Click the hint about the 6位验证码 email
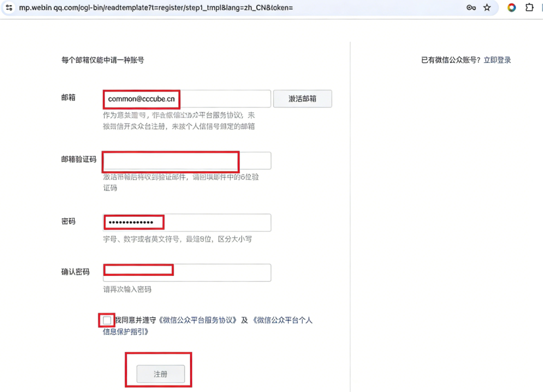Screen dimensions: 543x392 [181, 182]
